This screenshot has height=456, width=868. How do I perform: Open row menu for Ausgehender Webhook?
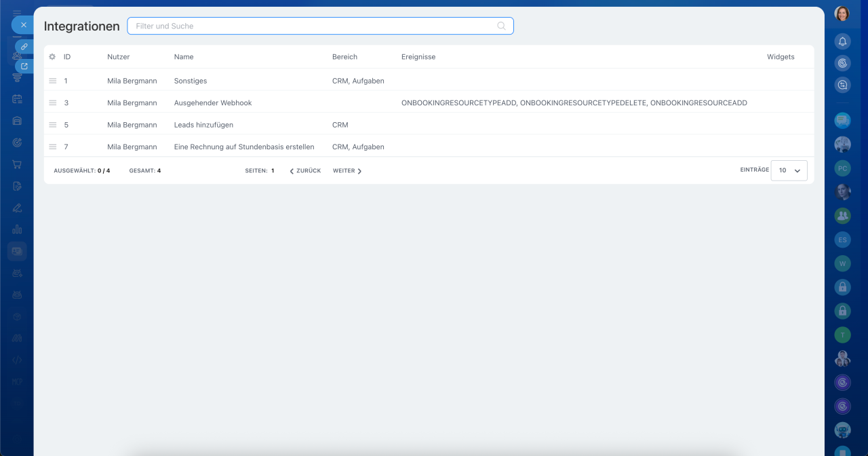(52, 103)
